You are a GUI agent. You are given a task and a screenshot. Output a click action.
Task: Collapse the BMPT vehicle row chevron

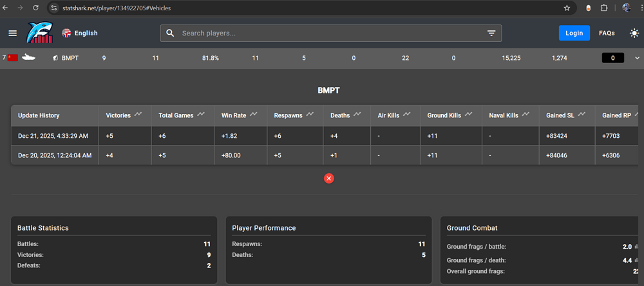coord(637,58)
